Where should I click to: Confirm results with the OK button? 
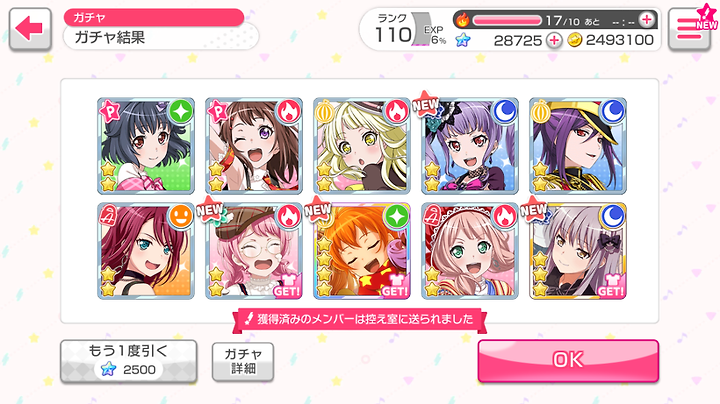[x=568, y=360]
